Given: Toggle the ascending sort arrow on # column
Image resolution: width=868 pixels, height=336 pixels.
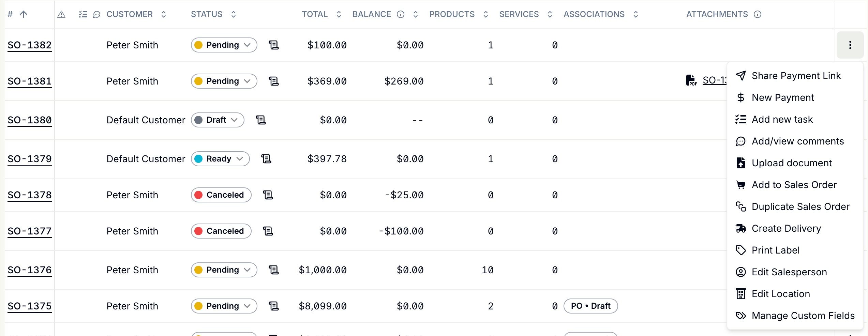Looking at the screenshot, I should tap(24, 14).
